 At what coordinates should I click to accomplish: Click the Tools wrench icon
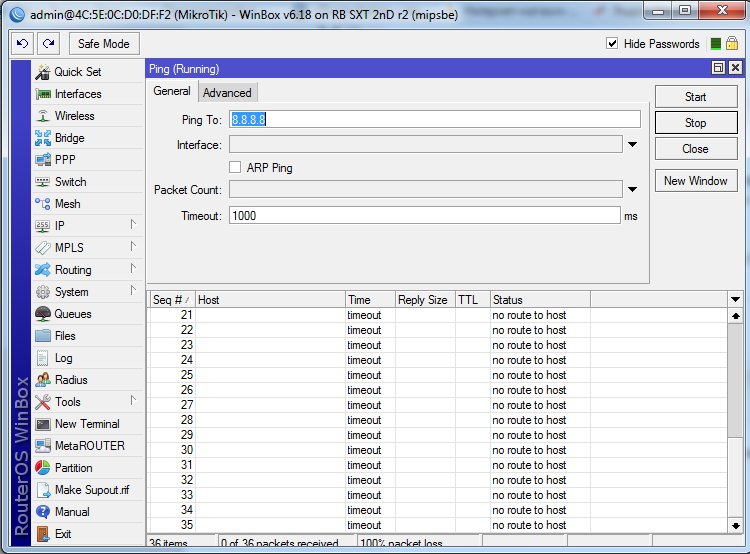coord(43,402)
